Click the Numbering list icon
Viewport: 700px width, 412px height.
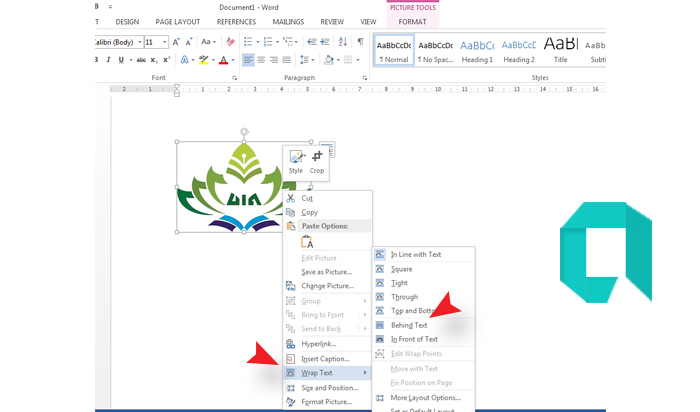click(268, 42)
